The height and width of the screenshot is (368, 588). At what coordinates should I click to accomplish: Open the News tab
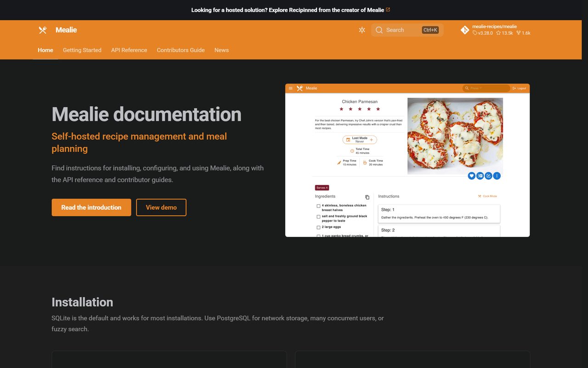pos(221,50)
